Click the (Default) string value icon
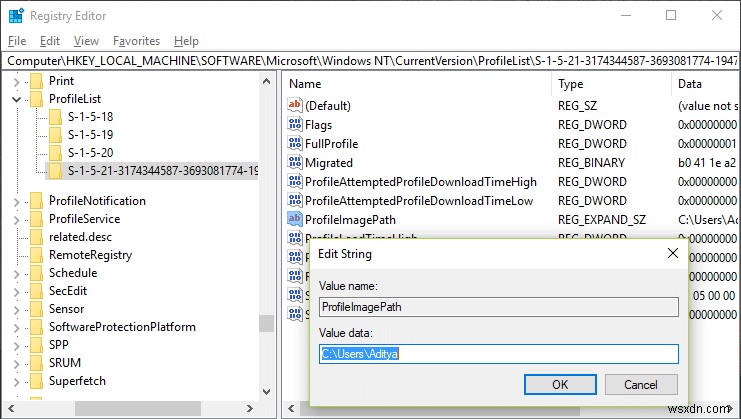This screenshot has width=741, height=419. click(294, 105)
